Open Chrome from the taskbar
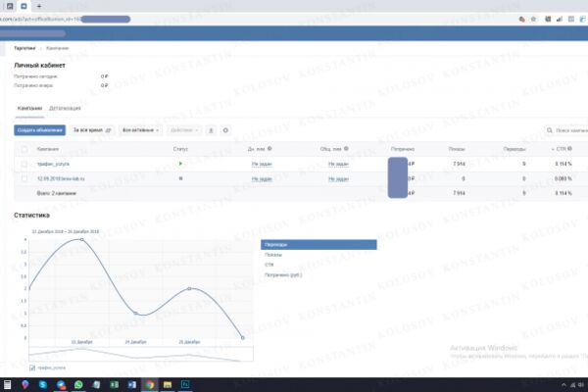The height and width of the screenshot is (392, 588). point(150,384)
